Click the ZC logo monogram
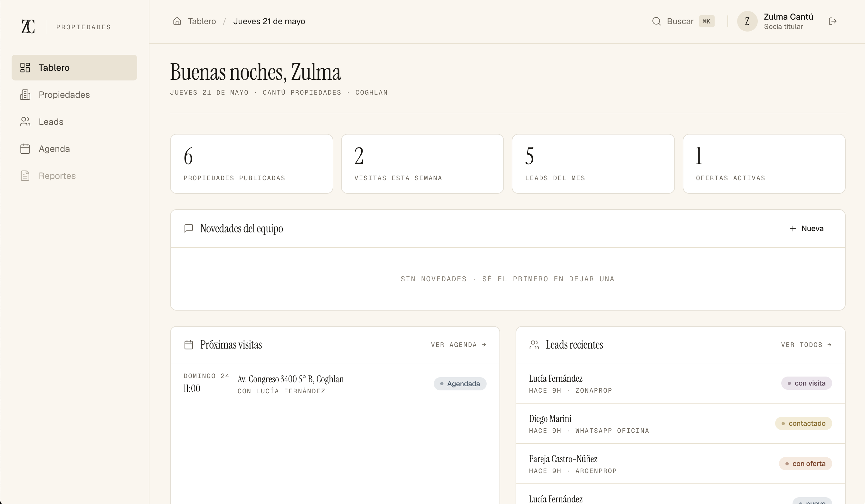This screenshot has height=504, width=865. 28,27
